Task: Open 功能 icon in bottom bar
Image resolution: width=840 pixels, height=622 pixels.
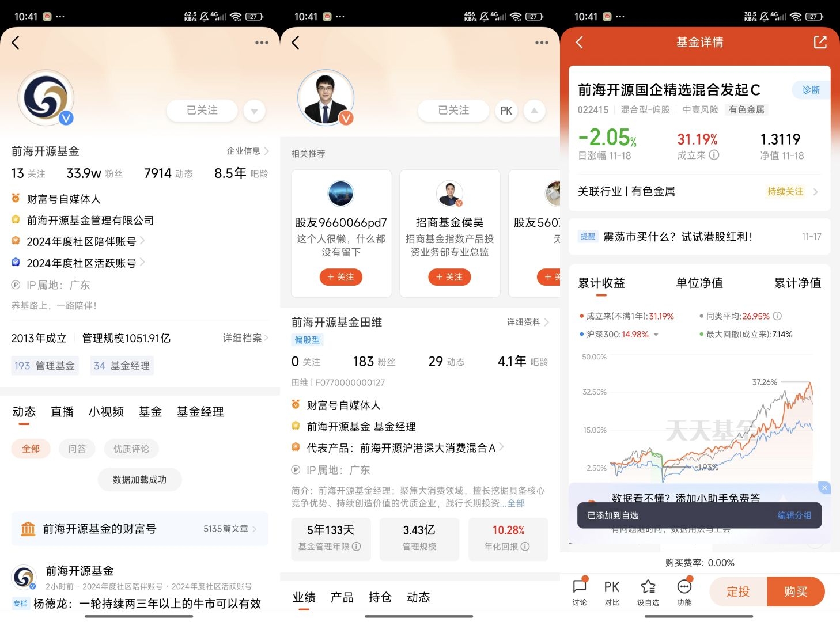Action: [x=684, y=591]
